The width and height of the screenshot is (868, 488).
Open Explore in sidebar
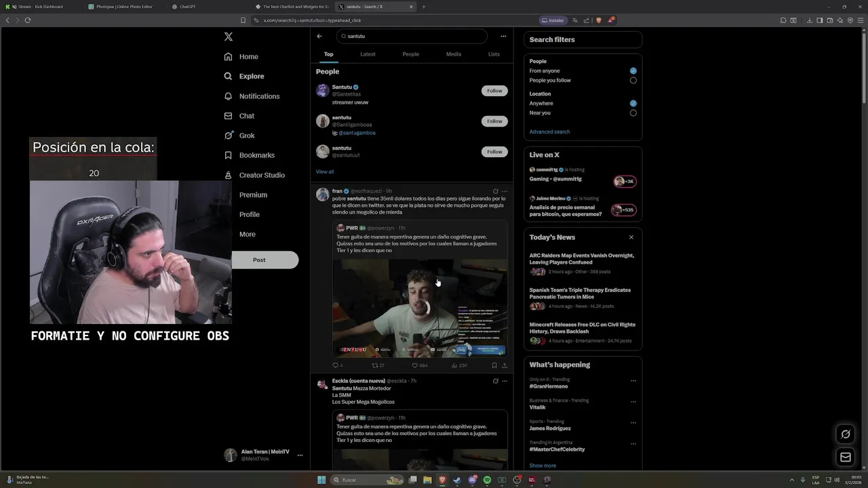coord(244,77)
